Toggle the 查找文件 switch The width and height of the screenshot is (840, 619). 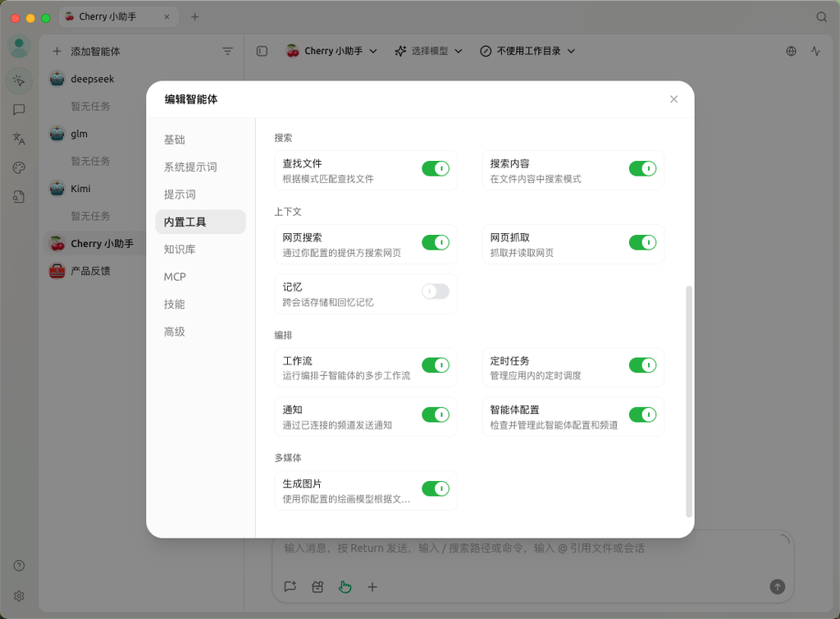pyautogui.click(x=435, y=169)
